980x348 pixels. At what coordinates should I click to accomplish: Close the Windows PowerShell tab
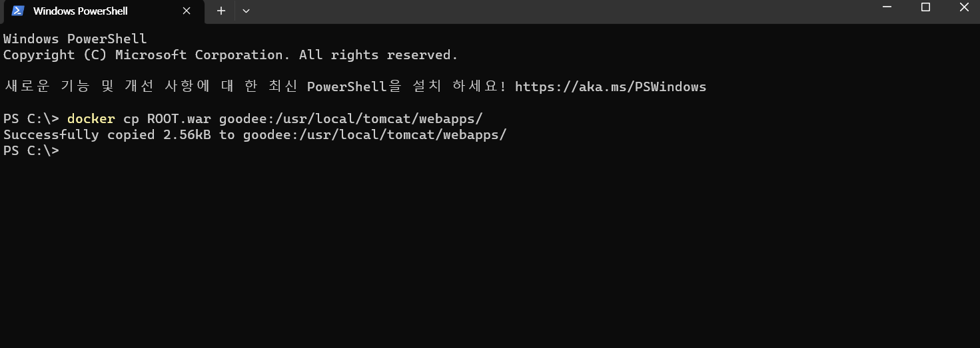coord(187,11)
